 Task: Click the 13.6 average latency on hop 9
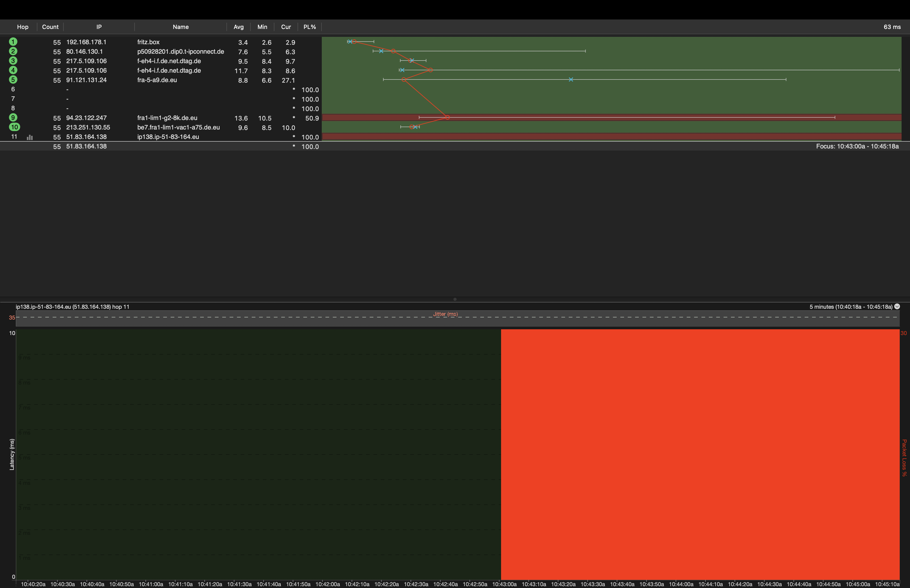pyautogui.click(x=241, y=118)
